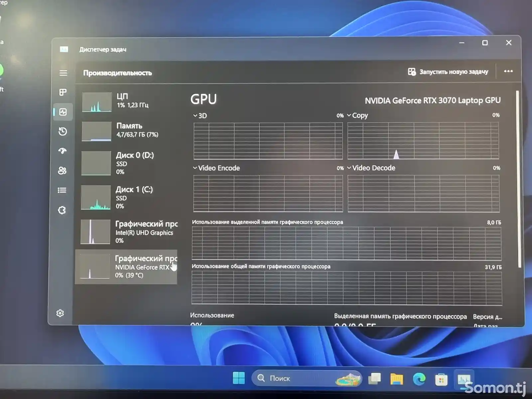Click the Copy engine usage graph
The width and height of the screenshot is (532, 399).
point(423,140)
